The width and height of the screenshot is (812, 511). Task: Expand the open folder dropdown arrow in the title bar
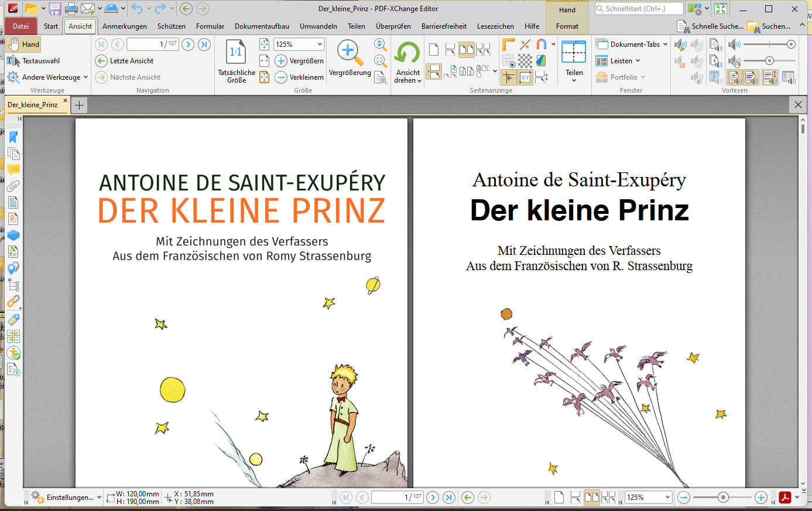tap(43, 9)
